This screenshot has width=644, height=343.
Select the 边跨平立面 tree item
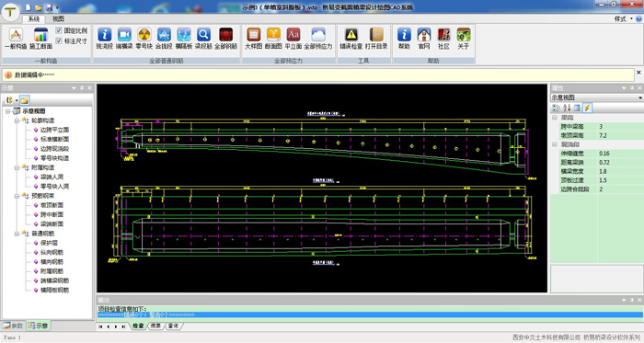coord(54,130)
